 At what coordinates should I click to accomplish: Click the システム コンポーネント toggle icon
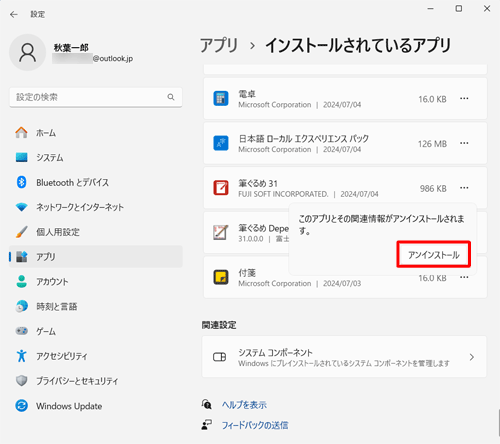[x=219, y=357]
